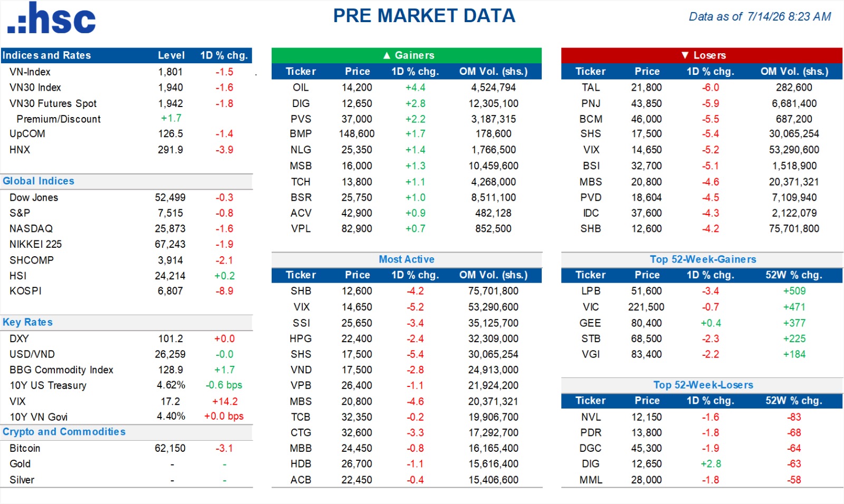Select the Indices and Rates header
This screenshot has width=844, height=504.
(46, 55)
